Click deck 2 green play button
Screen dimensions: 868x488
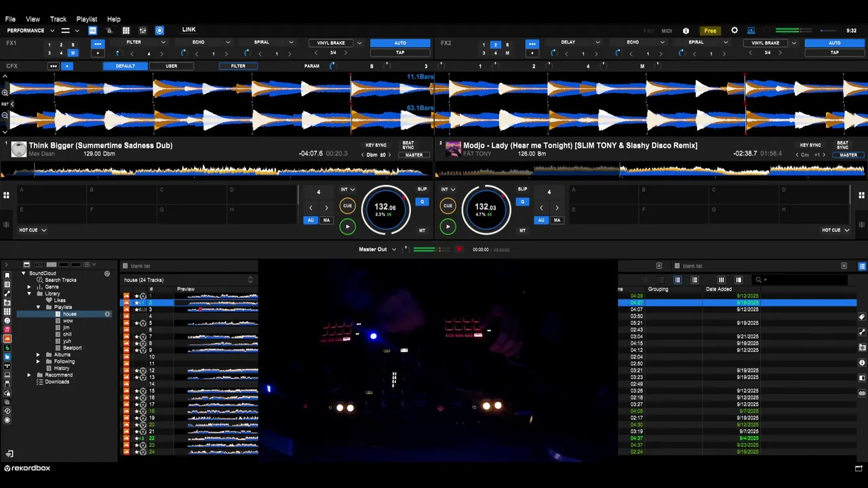(448, 227)
